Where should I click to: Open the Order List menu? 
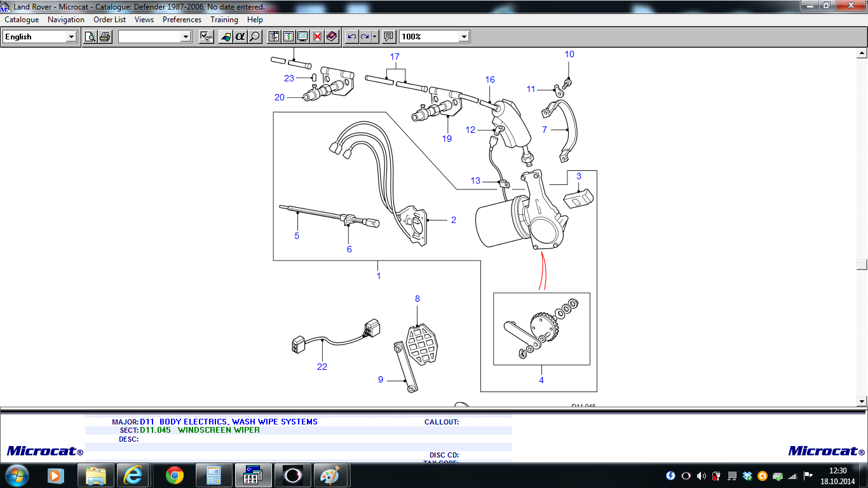pyautogui.click(x=109, y=20)
